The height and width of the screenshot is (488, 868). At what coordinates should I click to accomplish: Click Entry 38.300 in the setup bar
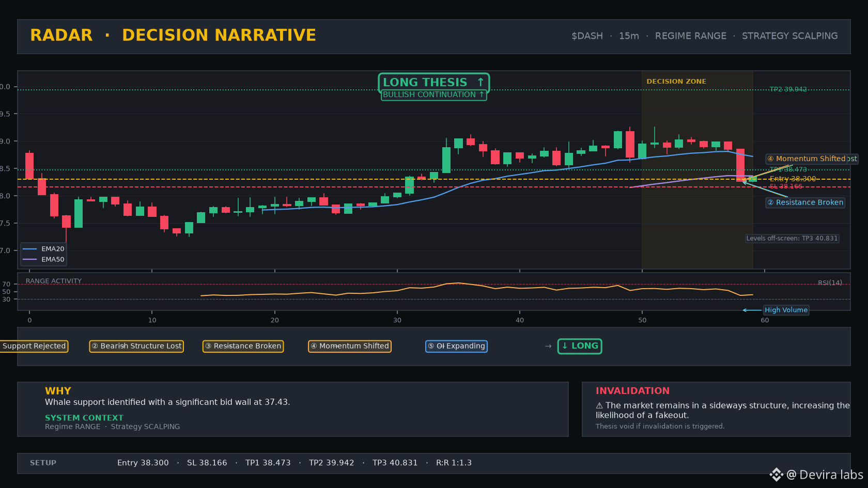[x=143, y=463]
